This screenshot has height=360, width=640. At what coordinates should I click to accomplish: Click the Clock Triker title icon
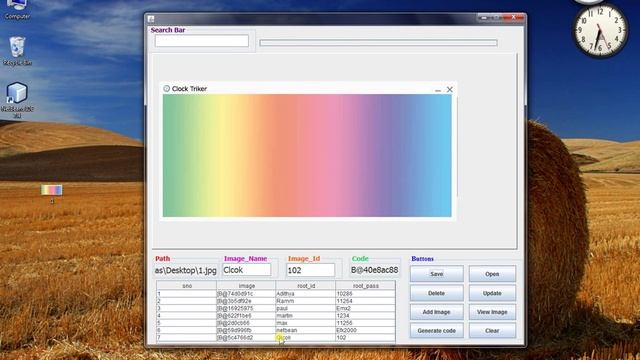pos(167,89)
